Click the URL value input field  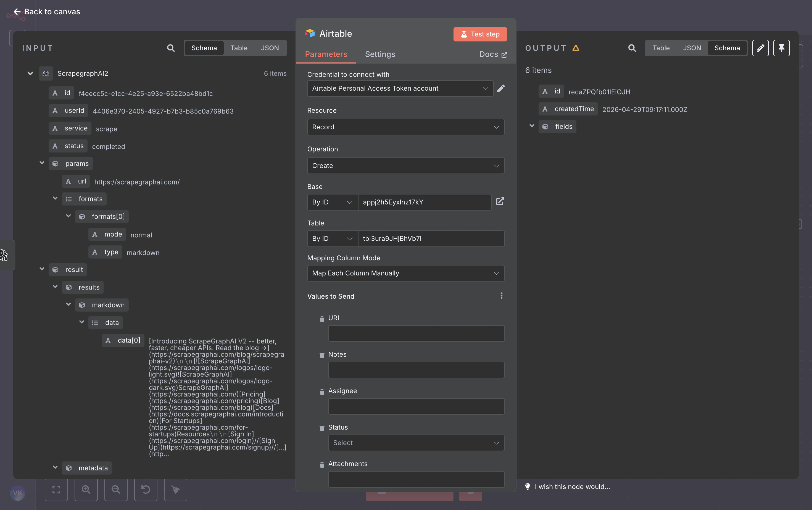coord(416,333)
